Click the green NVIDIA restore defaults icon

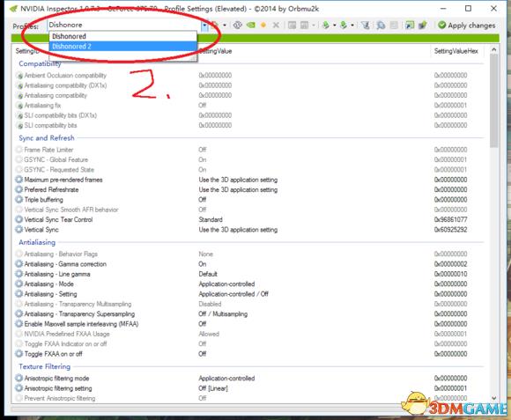pos(250,25)
